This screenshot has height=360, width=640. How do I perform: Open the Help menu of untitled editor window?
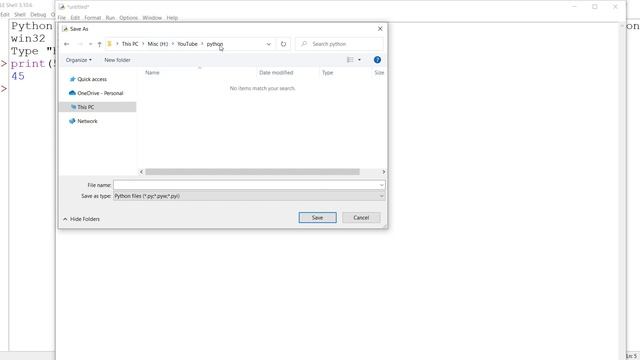click(x=172, y=18)
